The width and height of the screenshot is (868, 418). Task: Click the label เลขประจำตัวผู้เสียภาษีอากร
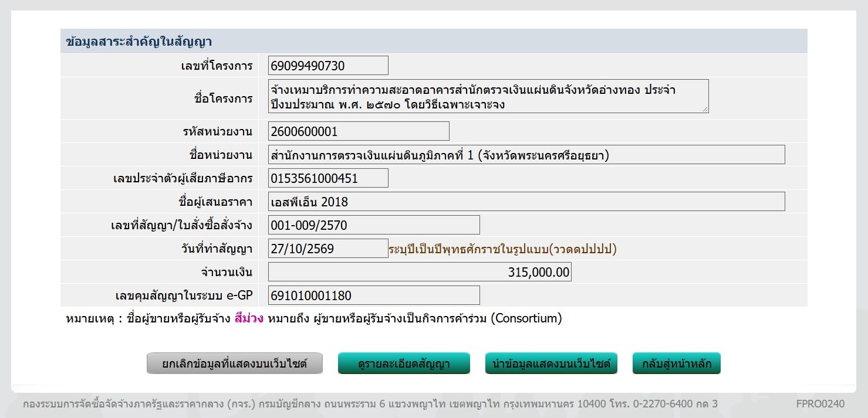point(183,178)
